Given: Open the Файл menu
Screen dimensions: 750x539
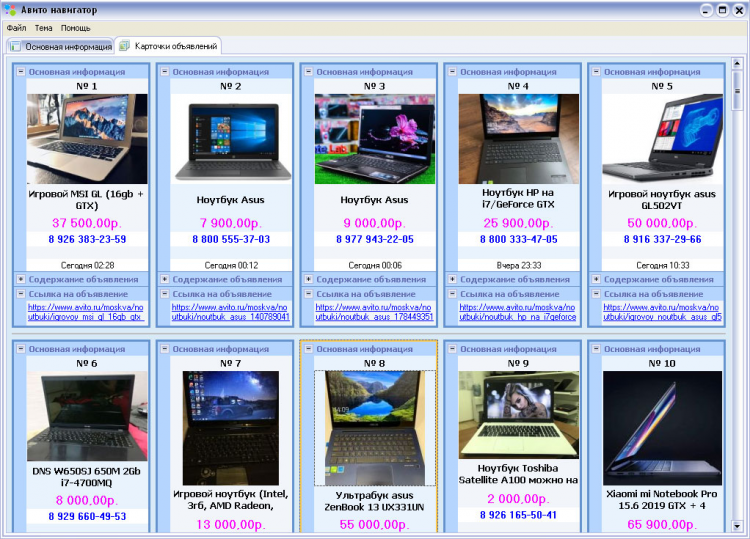Looking at the screenshot, I should point(16,28).
